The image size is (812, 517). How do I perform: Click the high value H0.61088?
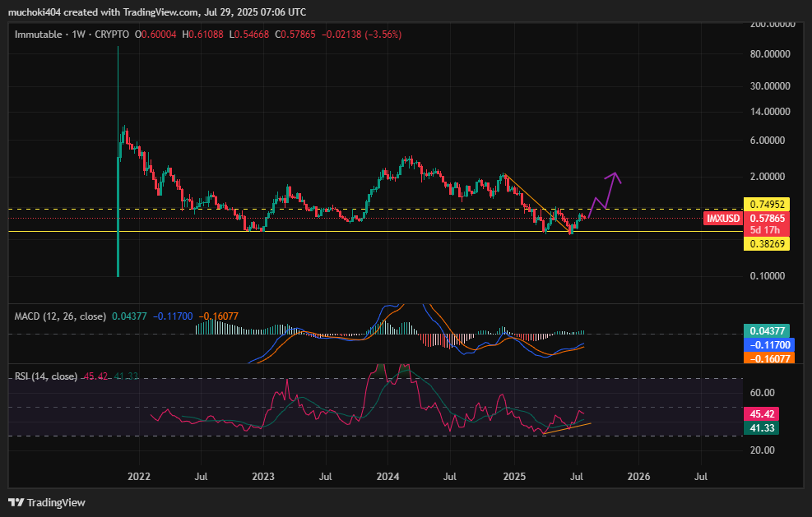coord(202,35)
